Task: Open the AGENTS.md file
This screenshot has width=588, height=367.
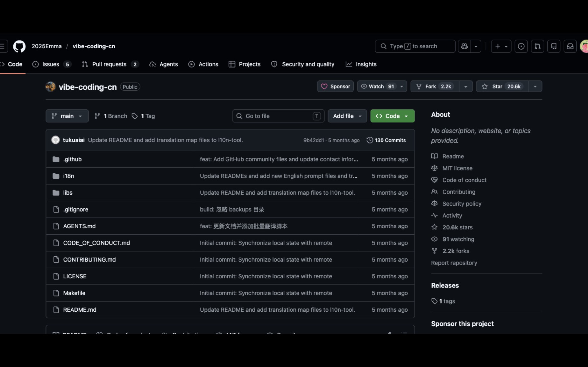Action: click(79, 226)
